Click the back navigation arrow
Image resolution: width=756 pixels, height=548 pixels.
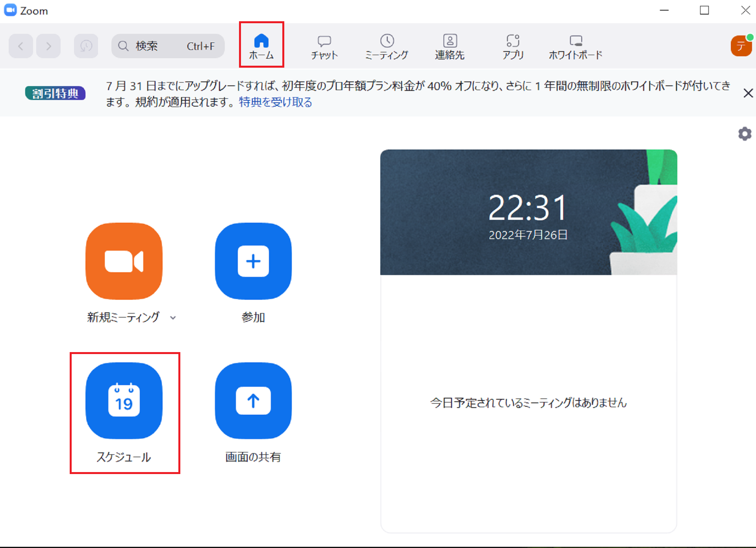(21, 46)
